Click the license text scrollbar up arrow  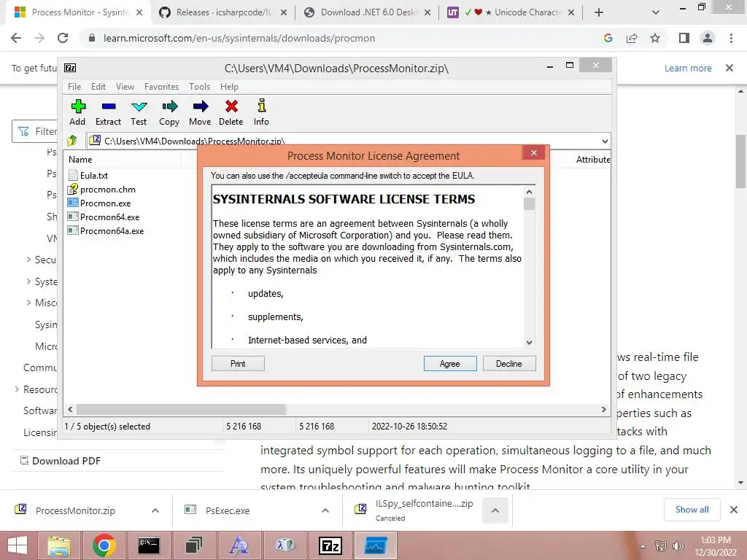(530, 192)
